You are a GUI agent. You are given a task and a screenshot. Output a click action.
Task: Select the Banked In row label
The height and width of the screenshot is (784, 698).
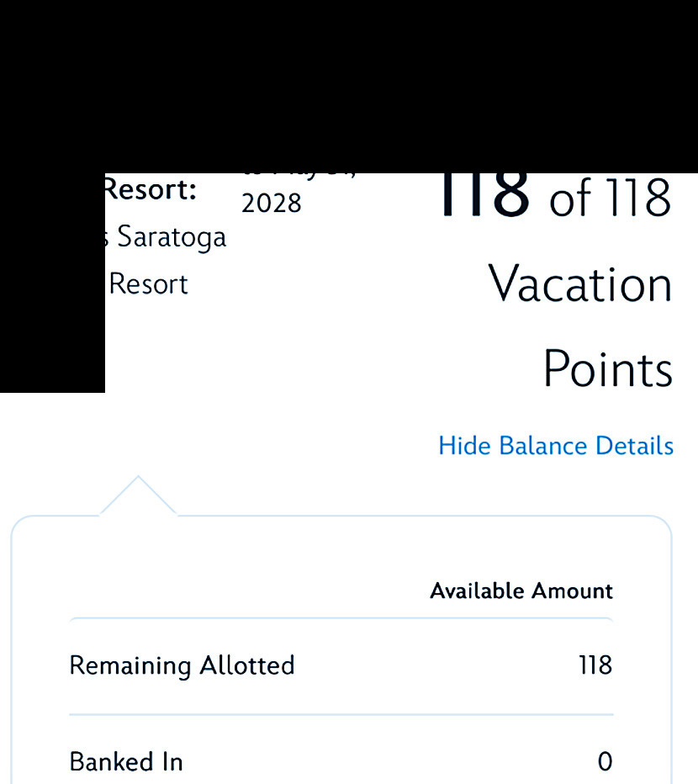tap(125, 762)
